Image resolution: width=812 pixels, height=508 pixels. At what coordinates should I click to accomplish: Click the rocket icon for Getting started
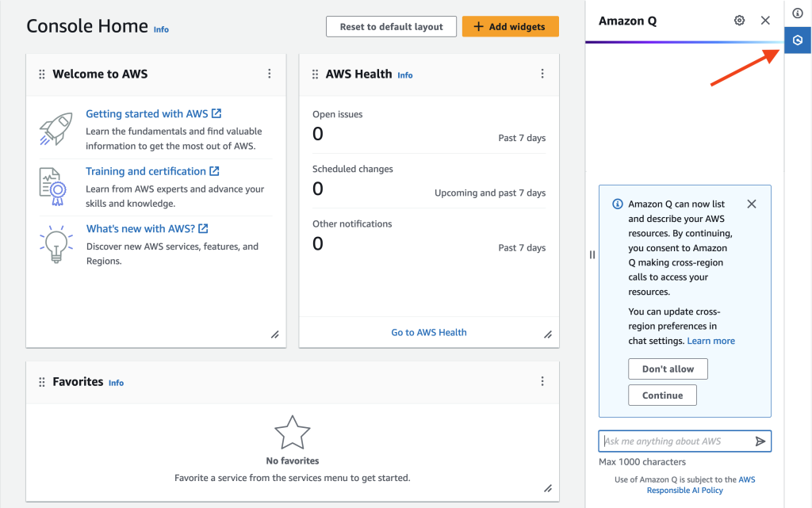point(55,127)
